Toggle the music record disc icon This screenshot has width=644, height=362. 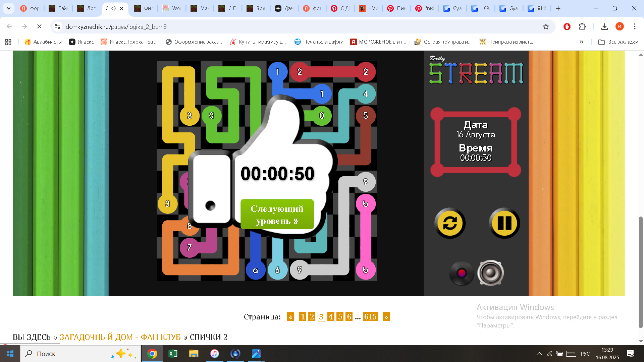point(462,273)
